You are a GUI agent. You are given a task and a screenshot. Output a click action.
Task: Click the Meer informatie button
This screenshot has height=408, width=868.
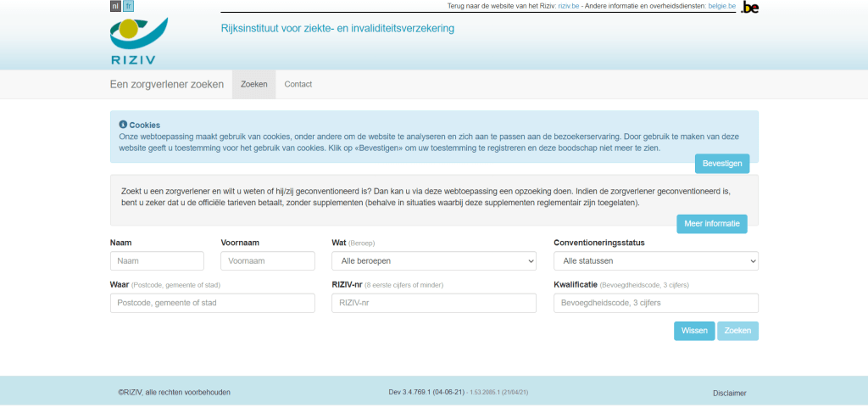tap(711, 224)
